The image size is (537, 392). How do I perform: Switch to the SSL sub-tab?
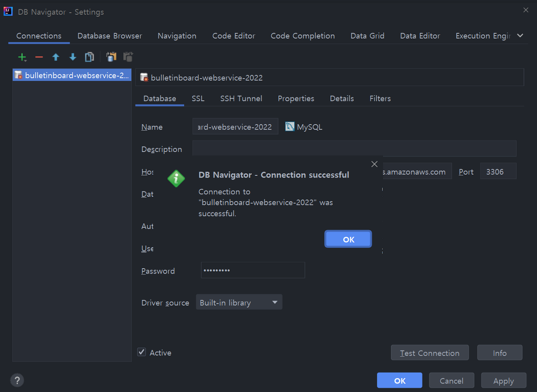pos(198,98)
